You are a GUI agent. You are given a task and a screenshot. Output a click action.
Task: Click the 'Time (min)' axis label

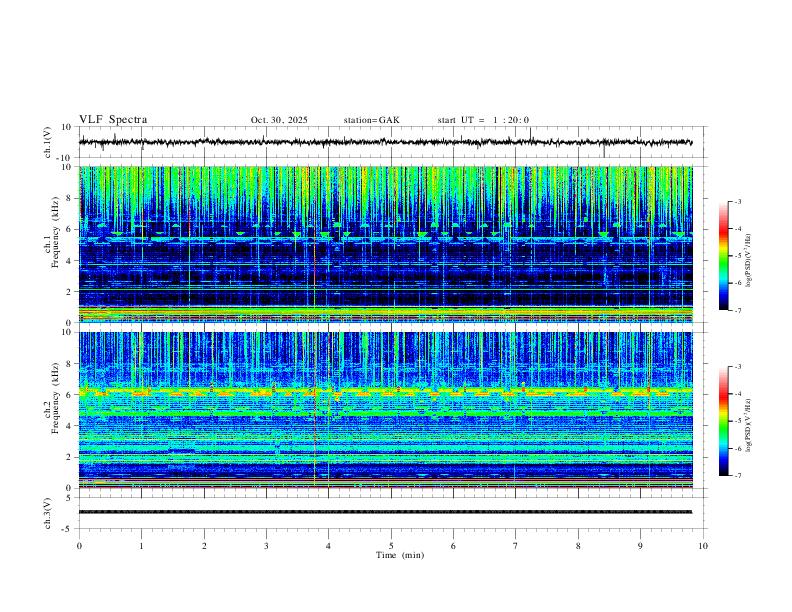400,555
